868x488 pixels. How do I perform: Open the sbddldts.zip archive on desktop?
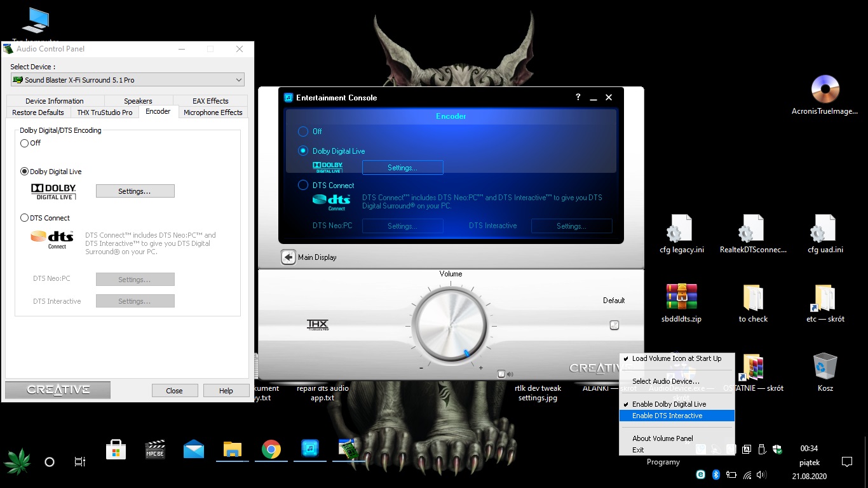click(x=681, y=304)
